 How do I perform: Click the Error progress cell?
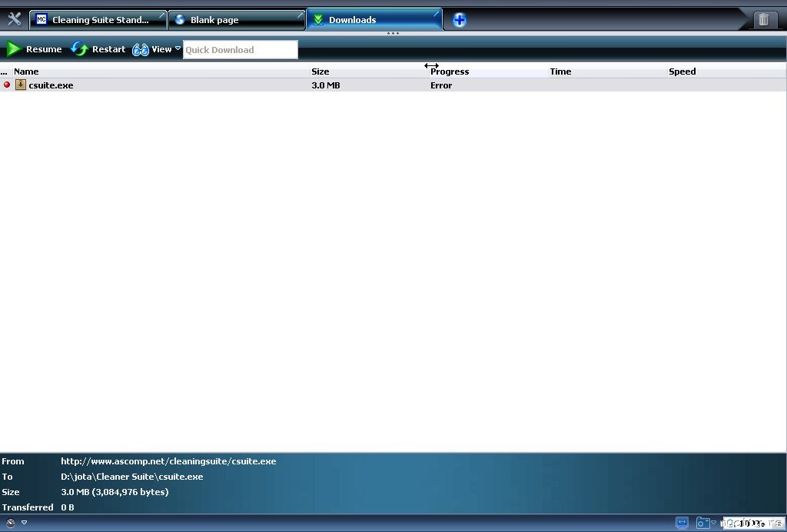tap(441, 85)
